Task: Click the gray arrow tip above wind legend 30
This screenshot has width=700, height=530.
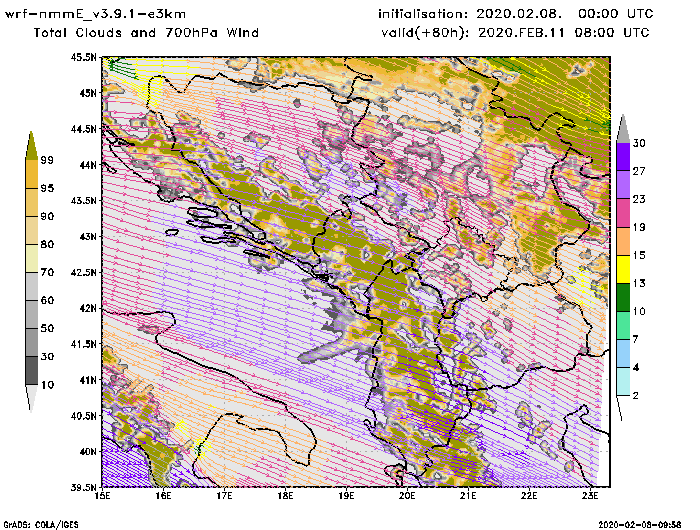Action: click(x=623, y=129)
